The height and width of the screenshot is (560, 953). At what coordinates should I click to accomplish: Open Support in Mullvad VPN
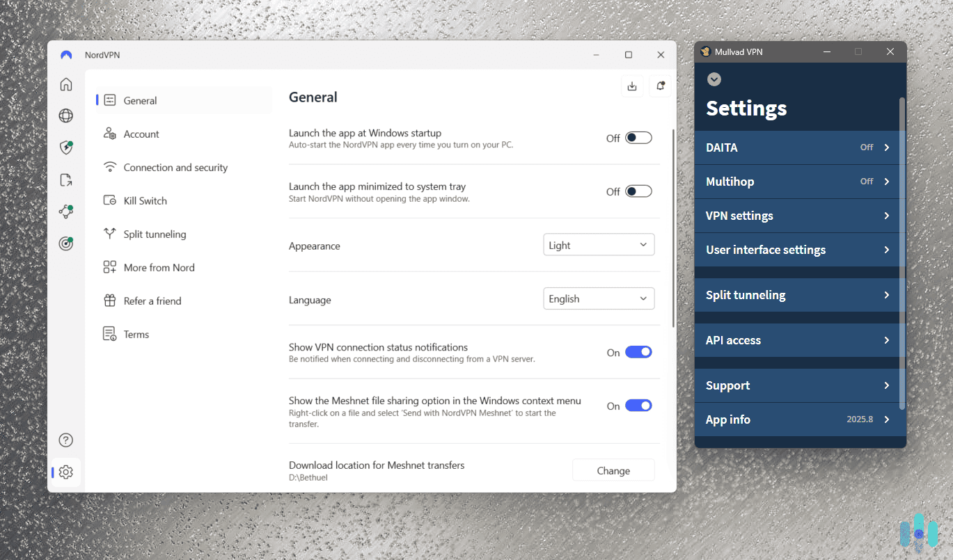point(798,385)
